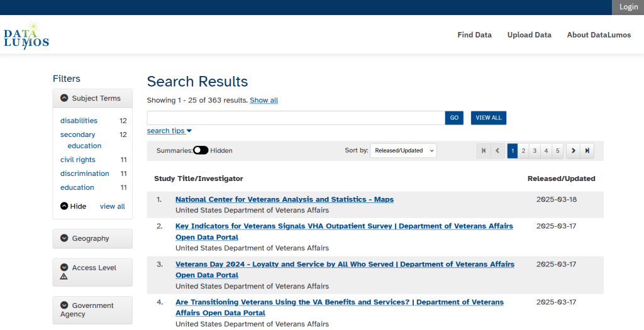Open Upload Data menu item
The height and width of the screenshot is (330, 644).
[x=529, y=35]
